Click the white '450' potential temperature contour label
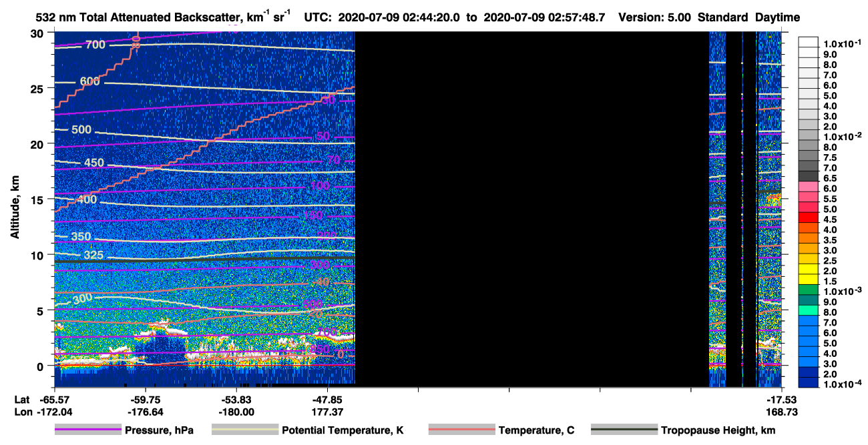Viewport: 868px width, 445px height. pyautogui.click(x=94, y=163)
